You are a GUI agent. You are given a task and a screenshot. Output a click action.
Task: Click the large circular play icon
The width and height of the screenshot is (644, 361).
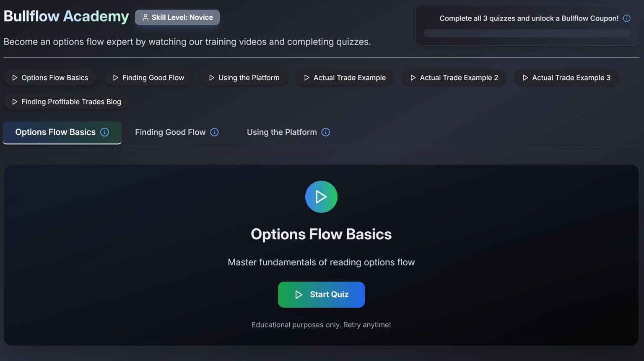coord(321,197)
